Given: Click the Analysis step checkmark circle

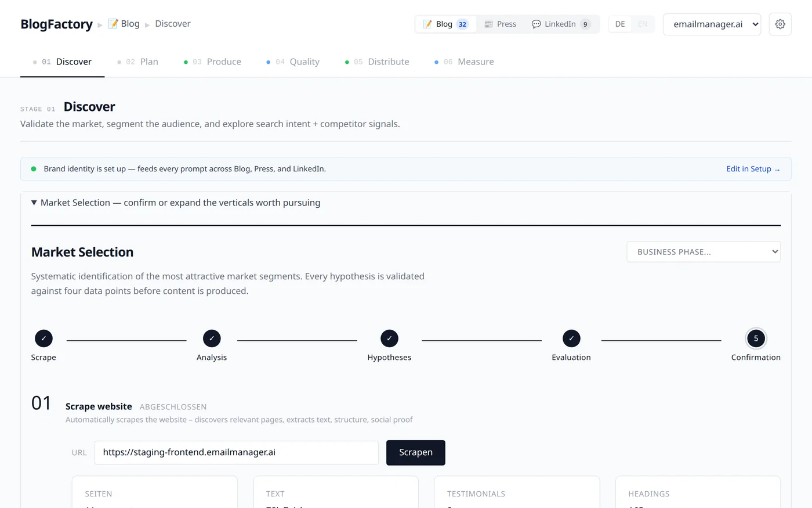Looking at the screenshot, I should (x=212, y=338).
